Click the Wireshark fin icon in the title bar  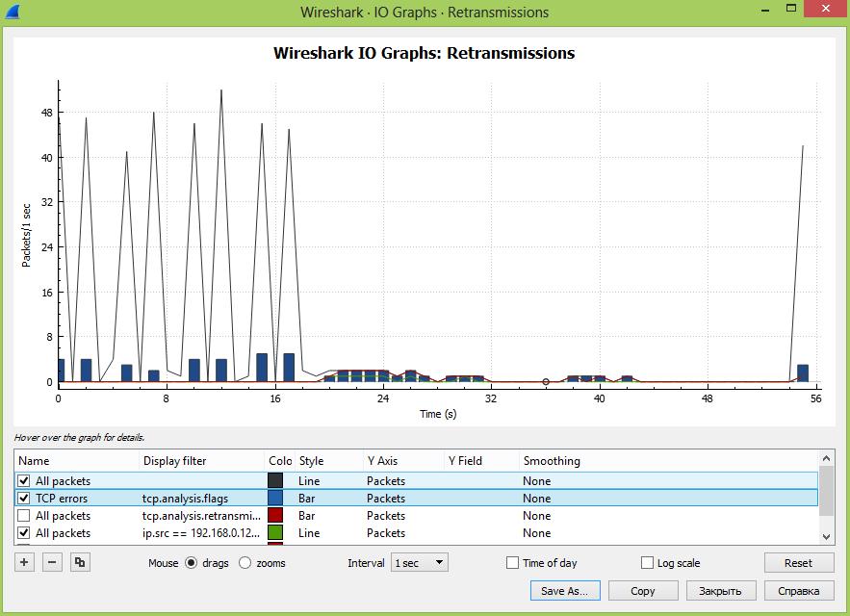pos(13,12)
